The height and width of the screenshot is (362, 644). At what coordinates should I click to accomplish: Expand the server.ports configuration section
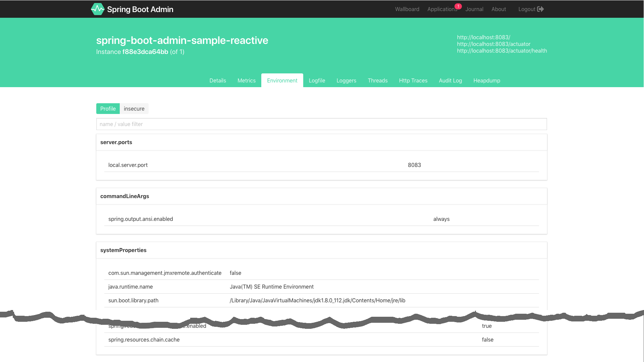(116, 142)
